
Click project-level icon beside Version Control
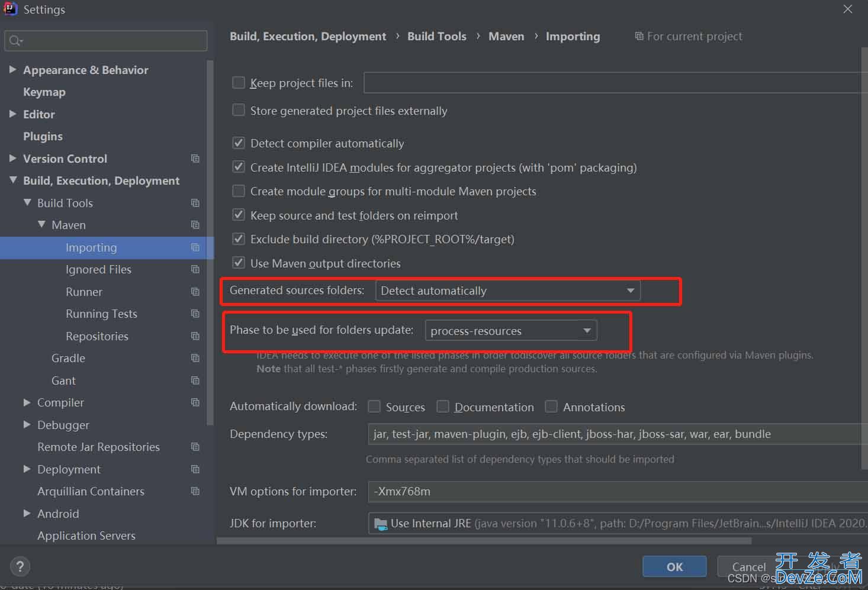[x=195, y=159]
